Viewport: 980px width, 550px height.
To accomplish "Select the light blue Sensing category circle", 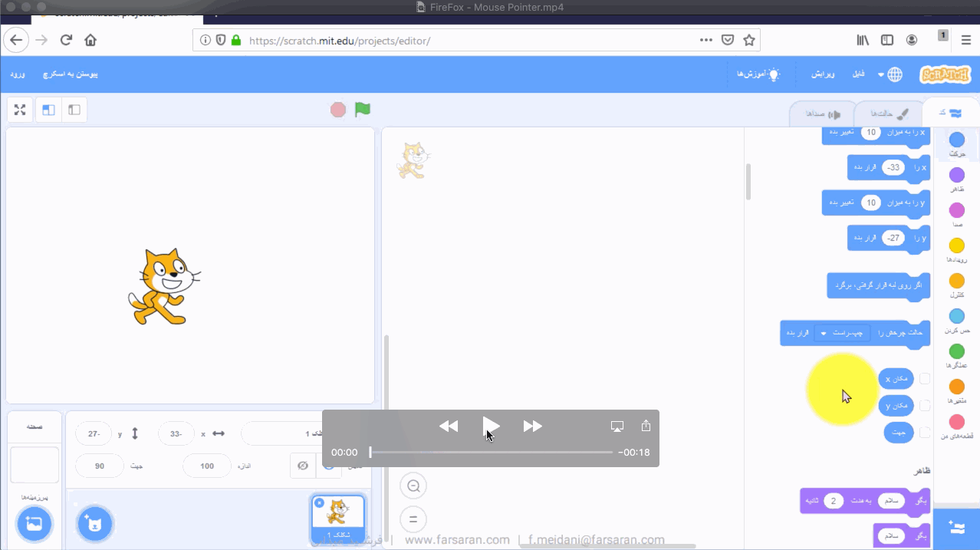I will pos(957,316).
